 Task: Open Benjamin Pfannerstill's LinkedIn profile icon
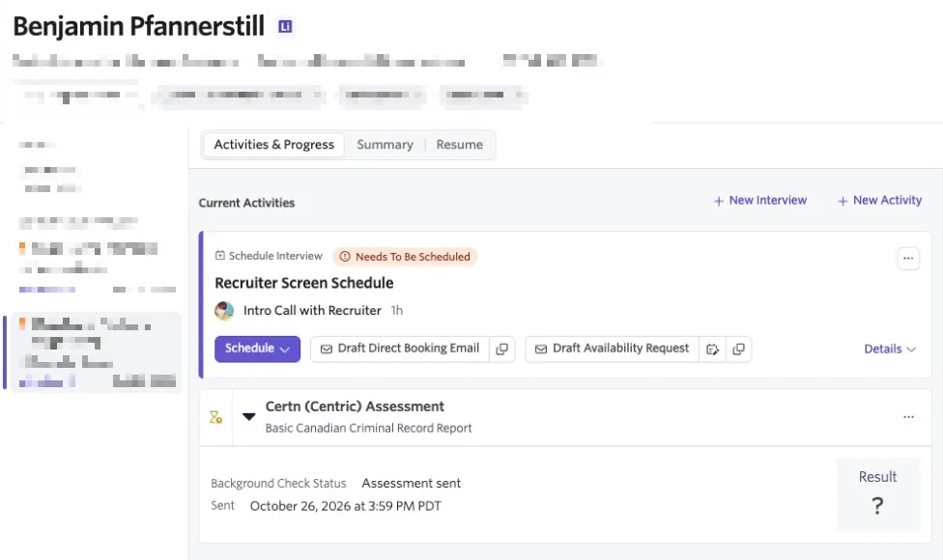[285, 26]
